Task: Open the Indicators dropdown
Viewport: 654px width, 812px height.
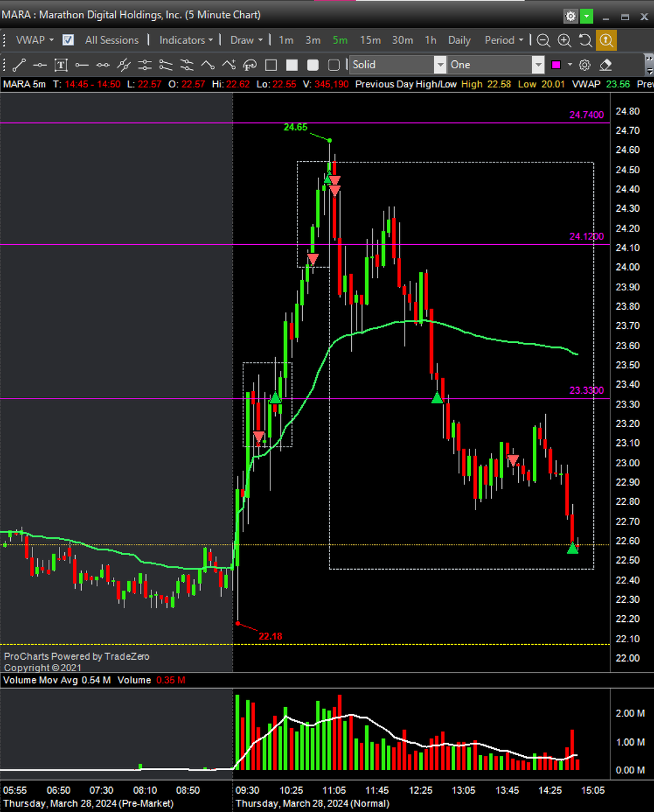Action: tap(185, 40)
